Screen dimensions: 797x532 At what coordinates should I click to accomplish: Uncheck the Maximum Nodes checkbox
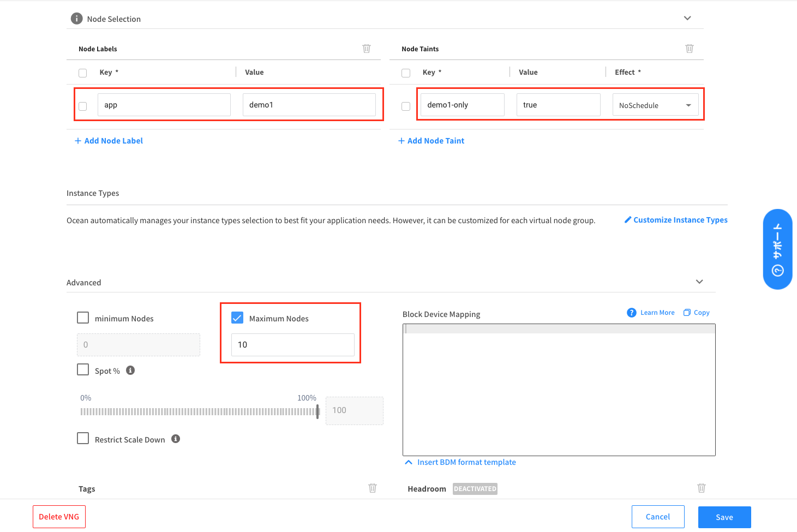coord(237,318)
